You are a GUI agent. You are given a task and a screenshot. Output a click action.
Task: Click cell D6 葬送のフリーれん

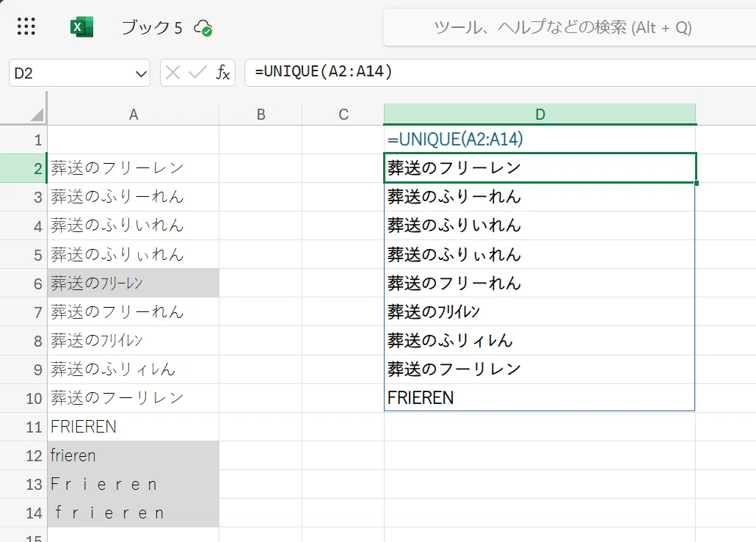click(540, 283)
